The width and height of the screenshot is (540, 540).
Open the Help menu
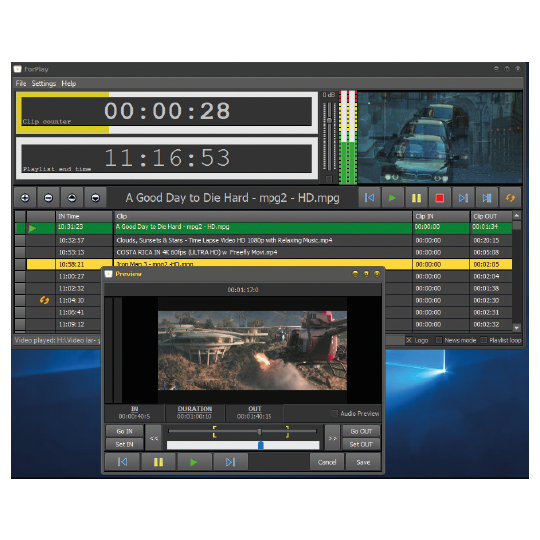click(x=69, y=83)
